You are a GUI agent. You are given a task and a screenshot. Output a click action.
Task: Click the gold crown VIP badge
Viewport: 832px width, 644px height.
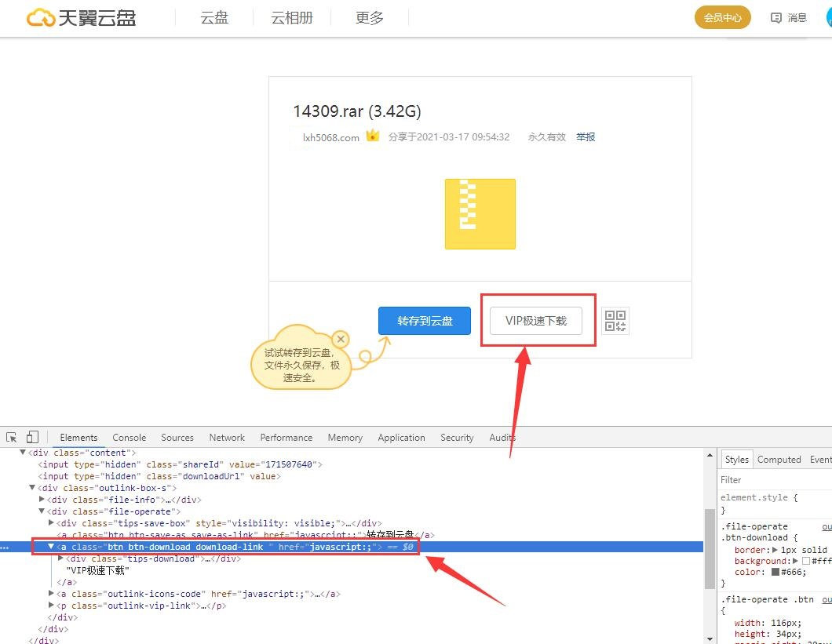pos(373,136)
